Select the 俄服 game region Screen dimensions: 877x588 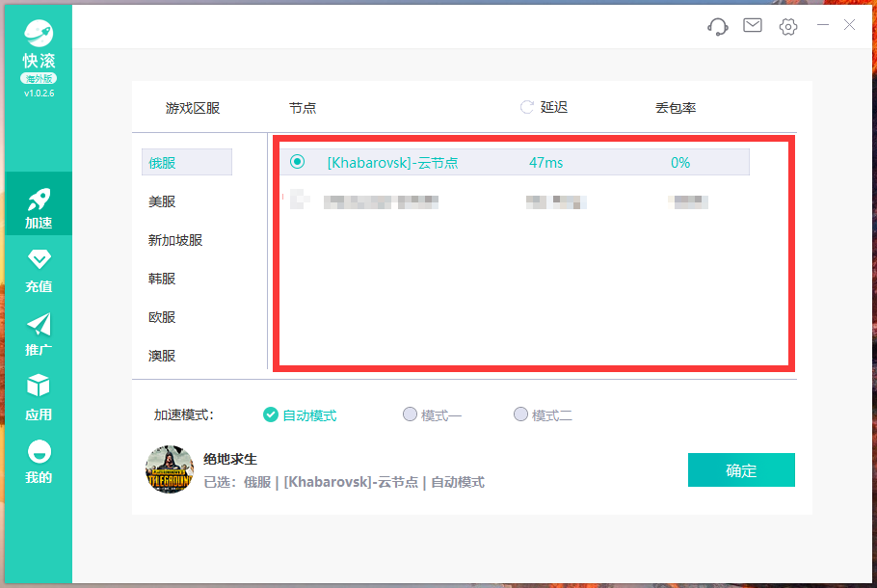pos(187,162)
